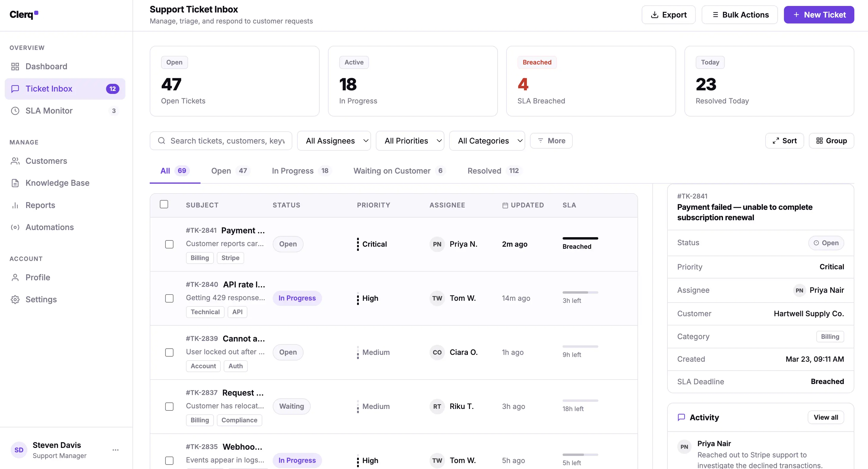The height and width of the screenshot is (469, 868).
Task: Click the 3h left SLA progress bar
Action: tap(580, 292)
